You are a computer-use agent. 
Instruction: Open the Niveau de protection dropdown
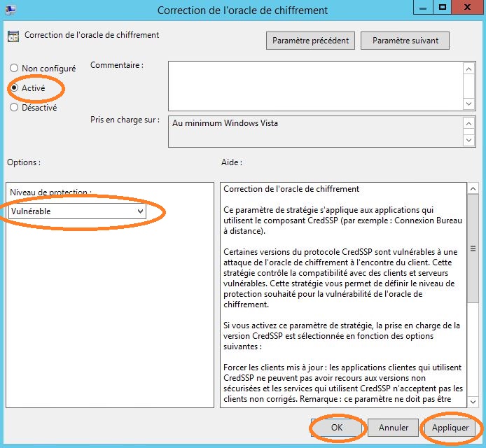(78, 211)
